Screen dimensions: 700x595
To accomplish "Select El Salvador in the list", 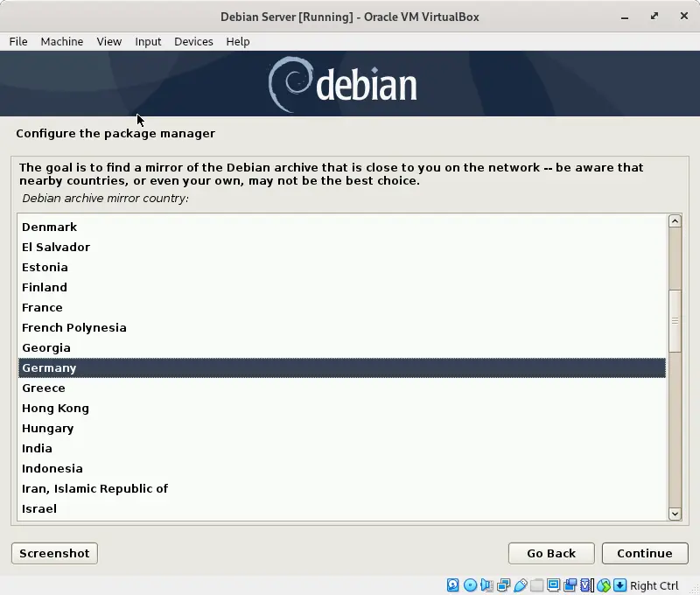I will pos(342,247).
